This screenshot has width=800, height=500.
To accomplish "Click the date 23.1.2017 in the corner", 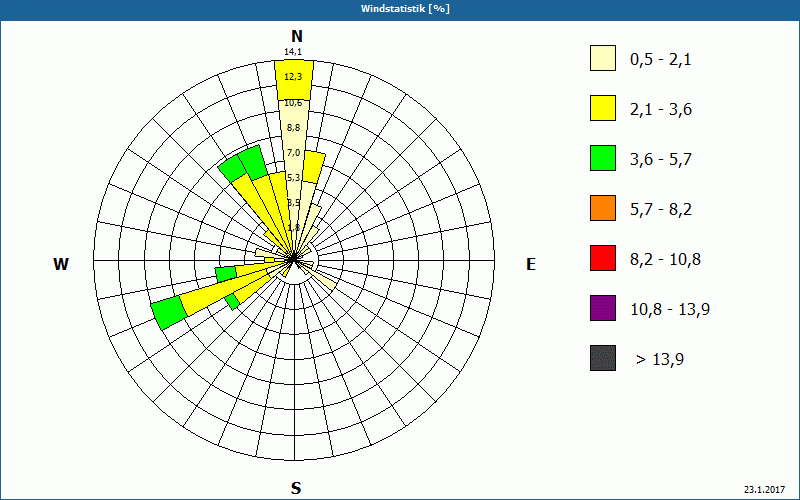I will (x=764, y=490).
